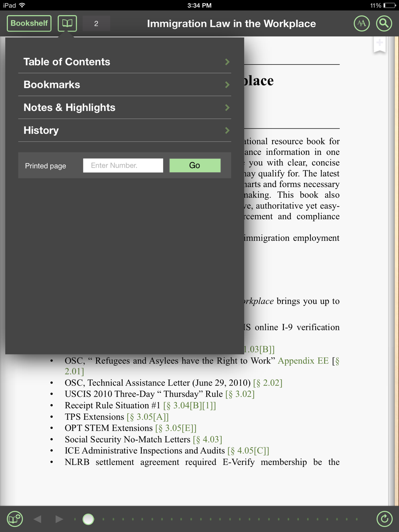Open Table of Contents
Image resolution: width=399 pixels, height=532 pixels.
(x=124, y=62)
